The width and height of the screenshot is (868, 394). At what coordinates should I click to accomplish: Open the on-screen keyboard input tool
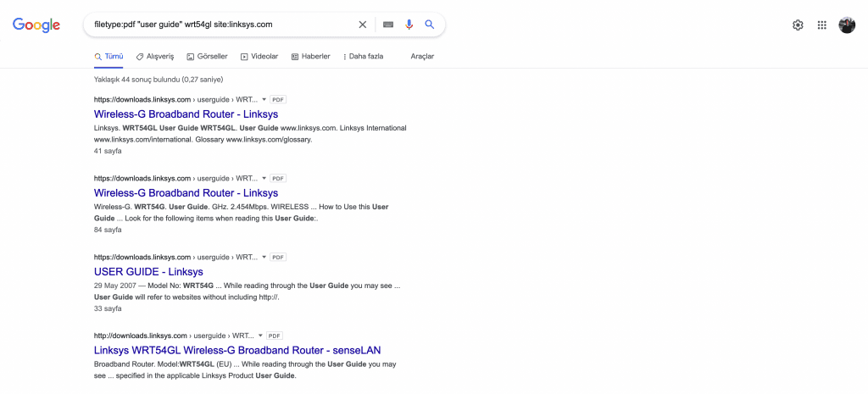pos(388,25)
